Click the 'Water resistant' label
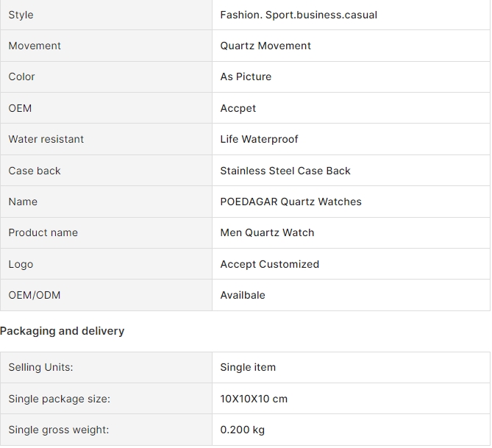Screen dimensions: 492x448 [46, 139]
